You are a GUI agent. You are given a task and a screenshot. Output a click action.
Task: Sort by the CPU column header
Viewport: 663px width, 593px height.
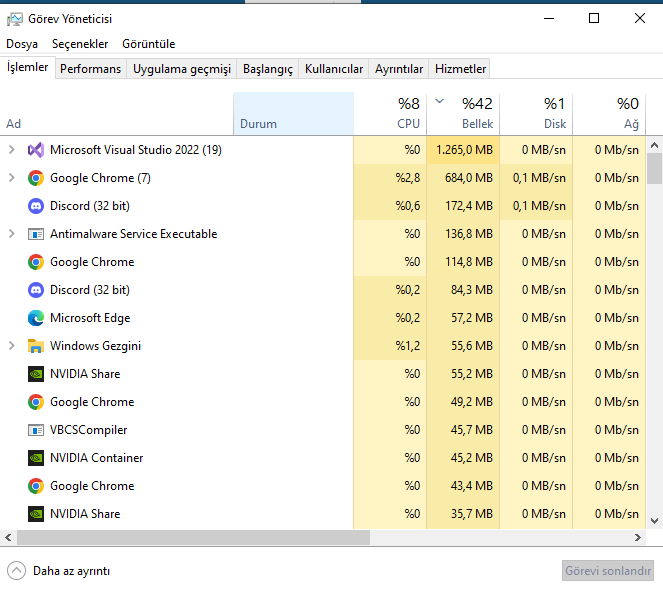[x=390, y=114]
